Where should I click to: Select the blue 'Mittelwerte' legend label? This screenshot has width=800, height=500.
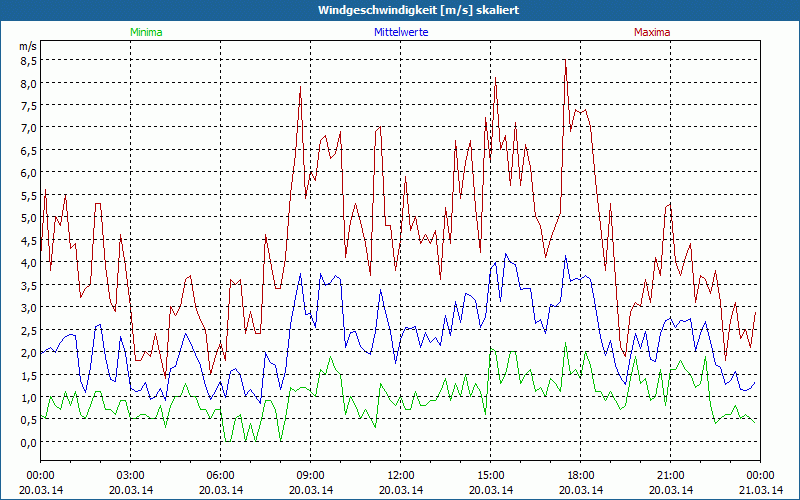[401, 32]
